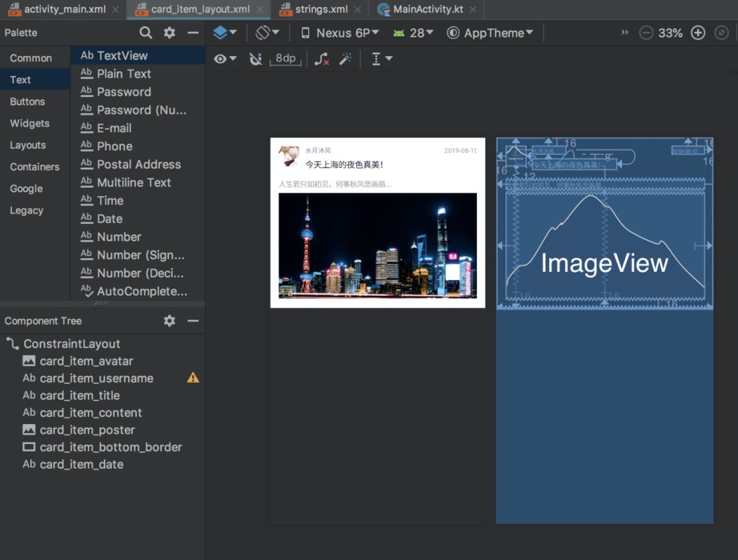Viewport: 738px width, 560px height.
Task: Open Palette settings gear
Action: click(x=169, y=33)
